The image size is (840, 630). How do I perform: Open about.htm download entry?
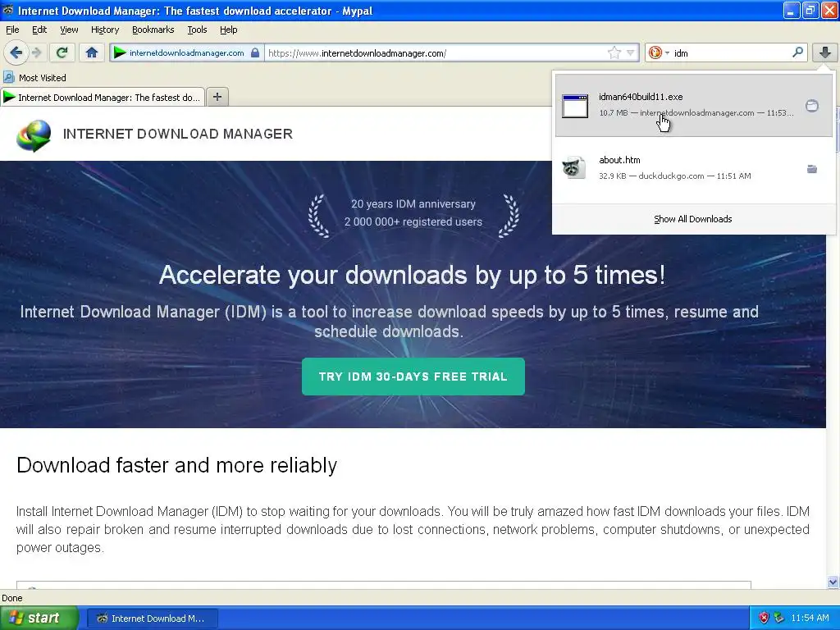tap(694, 168)
